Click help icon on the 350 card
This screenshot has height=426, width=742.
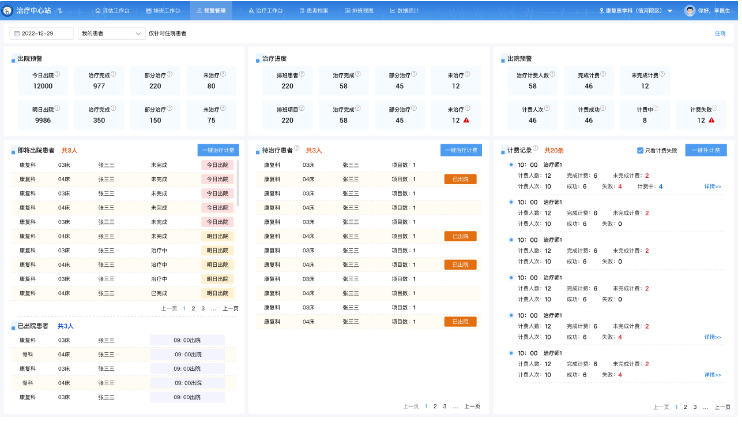tap(113, 108)
